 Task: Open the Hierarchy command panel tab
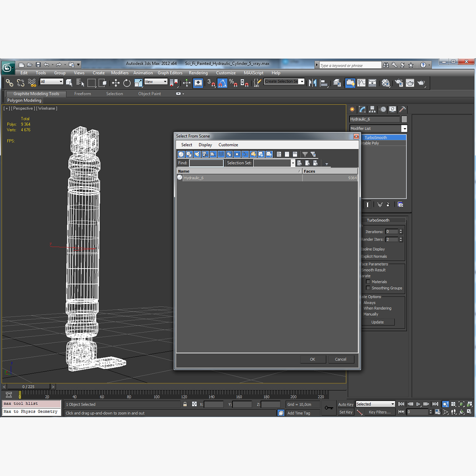(x=372, y=109)
